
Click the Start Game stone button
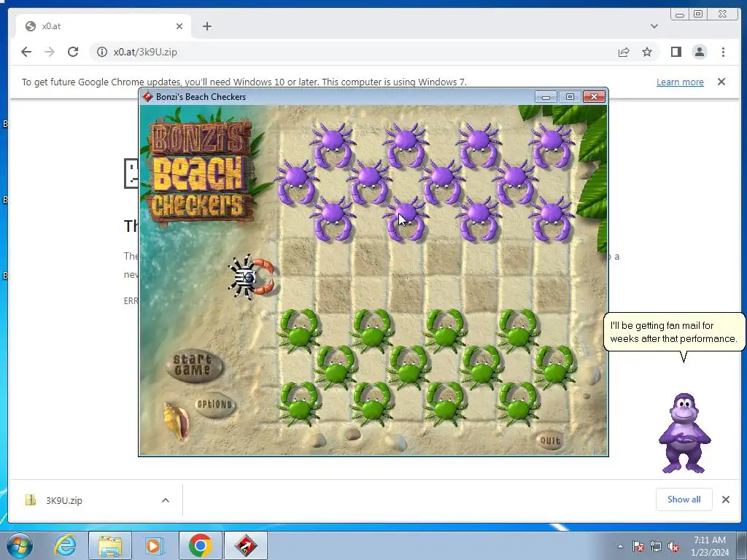(193, 365)
